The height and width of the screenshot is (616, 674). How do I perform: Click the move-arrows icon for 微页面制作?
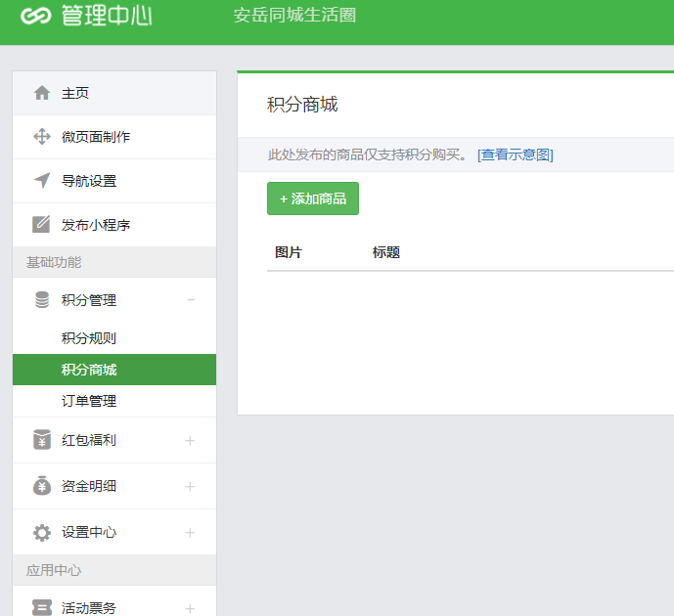[x=42, y=137]
